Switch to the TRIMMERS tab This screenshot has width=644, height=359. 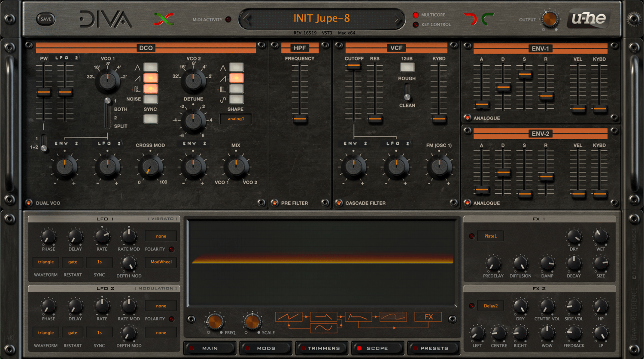coord(322,348)
